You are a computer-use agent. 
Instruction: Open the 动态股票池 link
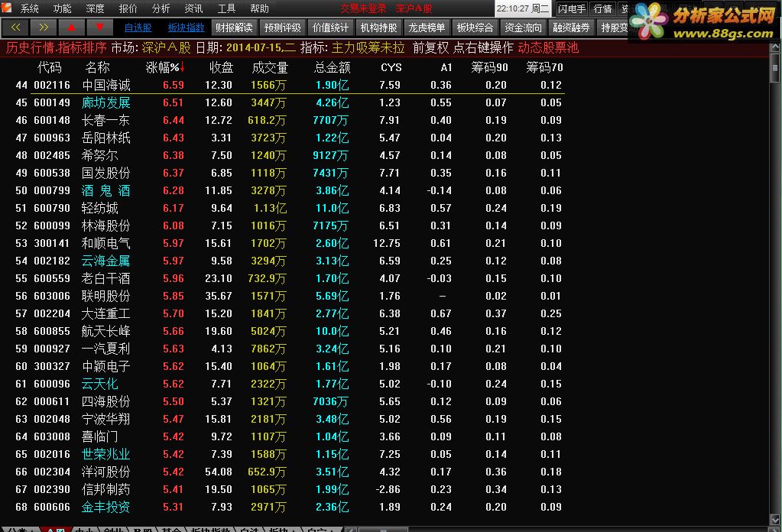(x=548, y=48)
